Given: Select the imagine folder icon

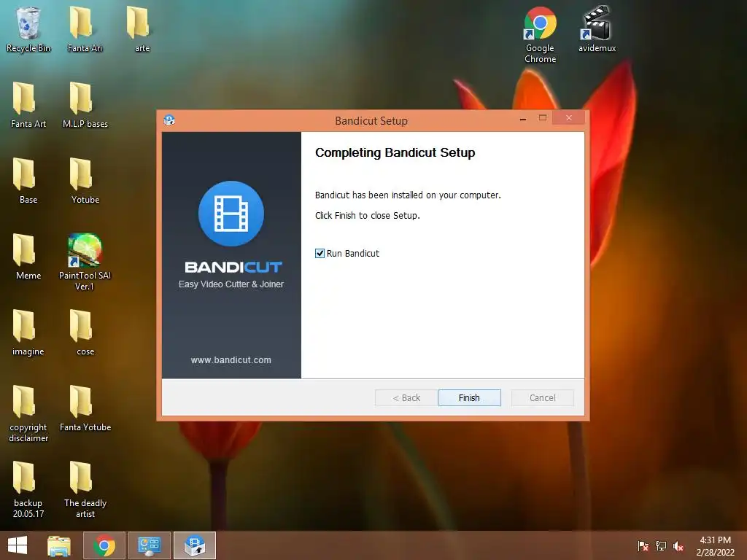Looking at the screenshot, I should (x=28, y=332).
